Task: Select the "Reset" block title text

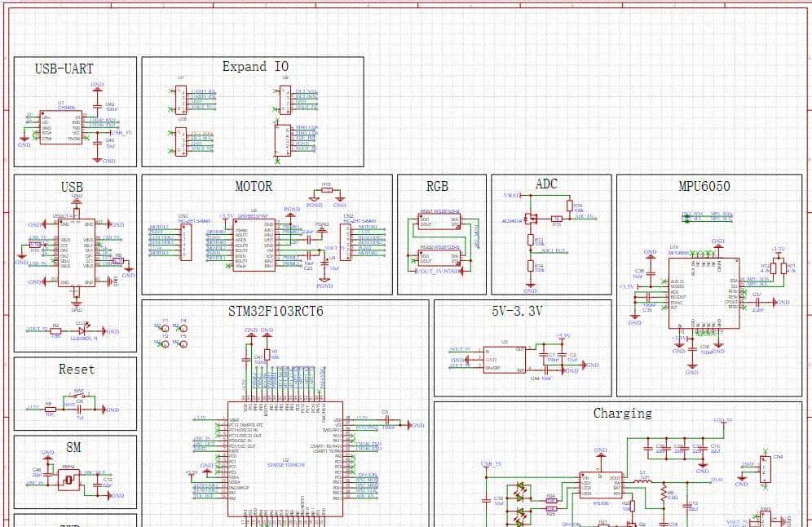Action: (x=76, y=369)
